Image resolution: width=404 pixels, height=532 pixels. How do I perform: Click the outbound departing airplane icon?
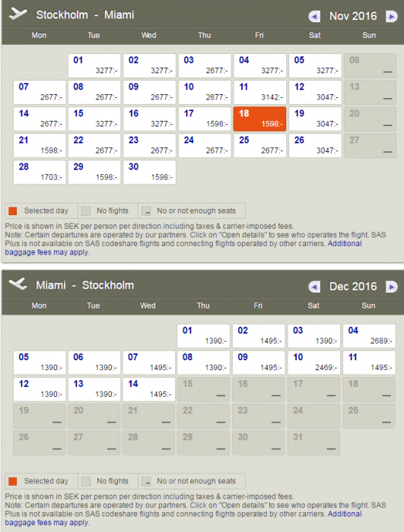[x=17, y=14]
